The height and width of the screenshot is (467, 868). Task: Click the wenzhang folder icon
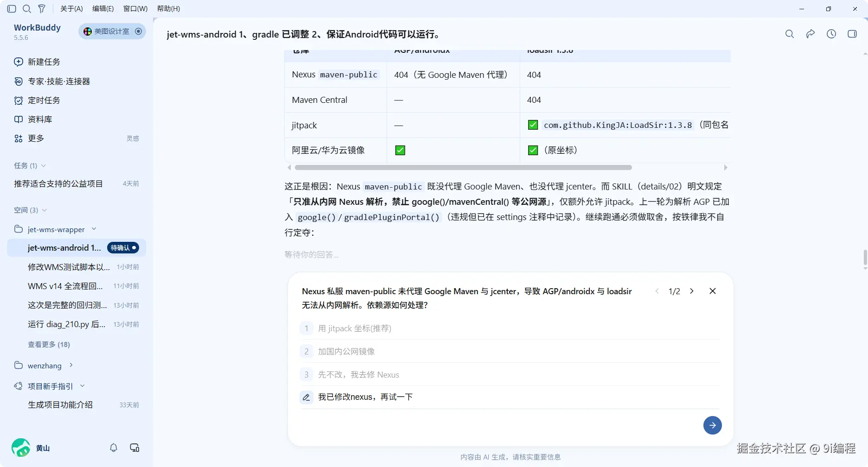[19, 365]
